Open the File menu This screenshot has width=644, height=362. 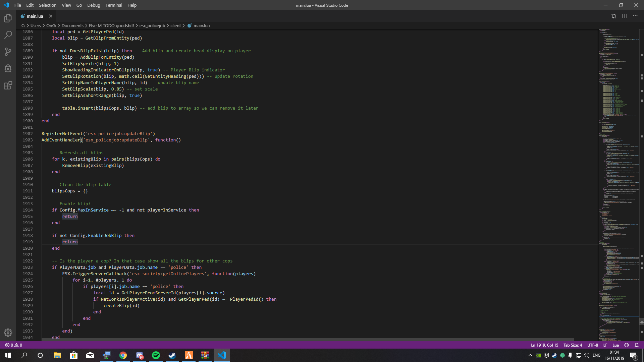point(18,5)
